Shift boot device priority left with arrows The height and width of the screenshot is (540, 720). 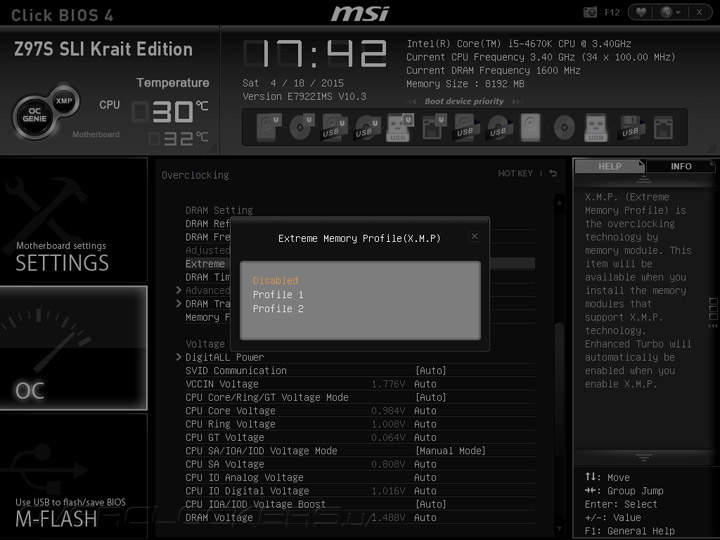coord(411,101)
